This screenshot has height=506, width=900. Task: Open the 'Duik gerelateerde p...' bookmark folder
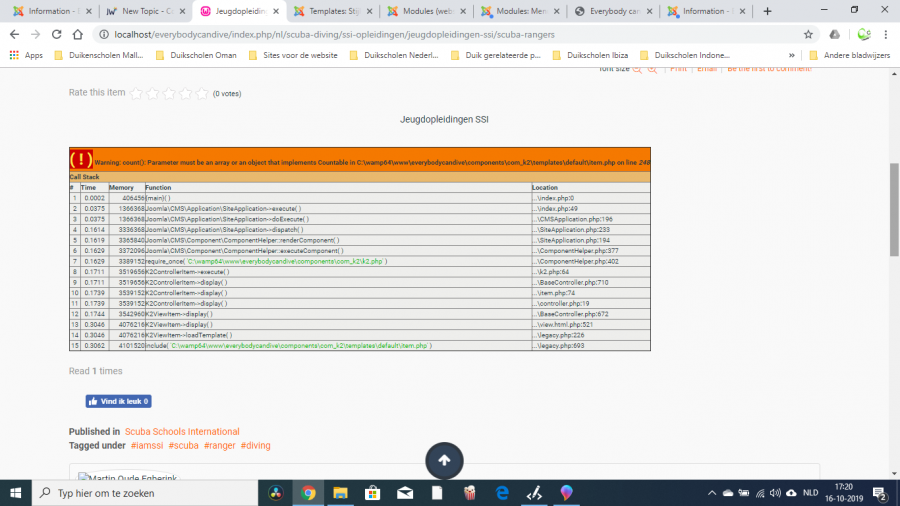pyautogui.click(x=496, y=55)
